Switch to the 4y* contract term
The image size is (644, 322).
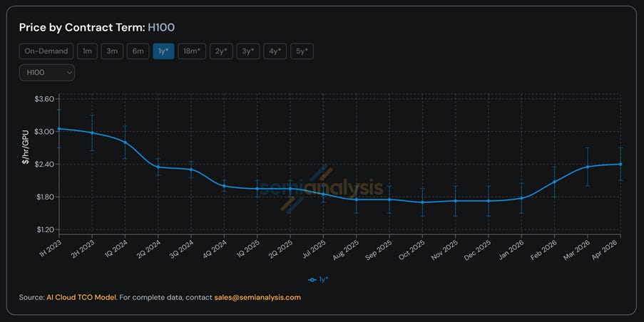275,51
